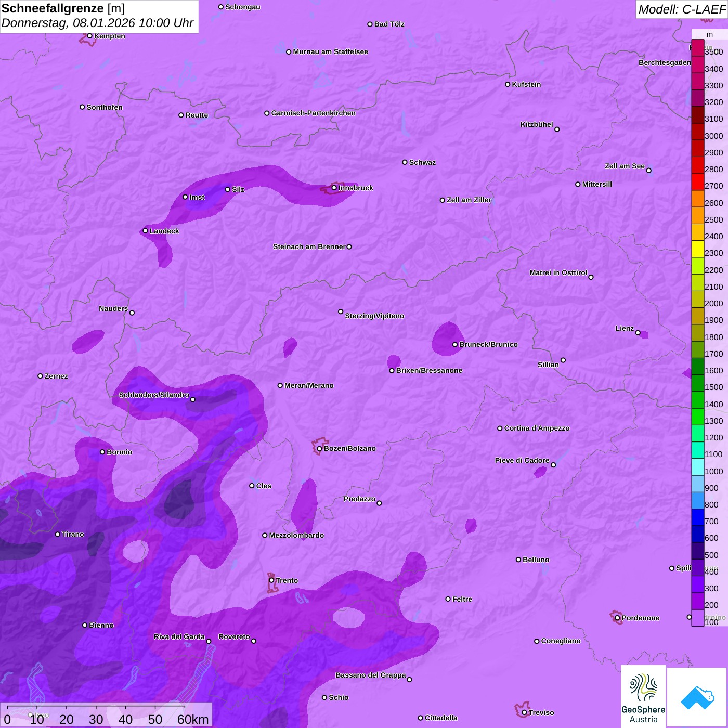Click the Conegliano label

pyautogui.click(x=561, y=641)
